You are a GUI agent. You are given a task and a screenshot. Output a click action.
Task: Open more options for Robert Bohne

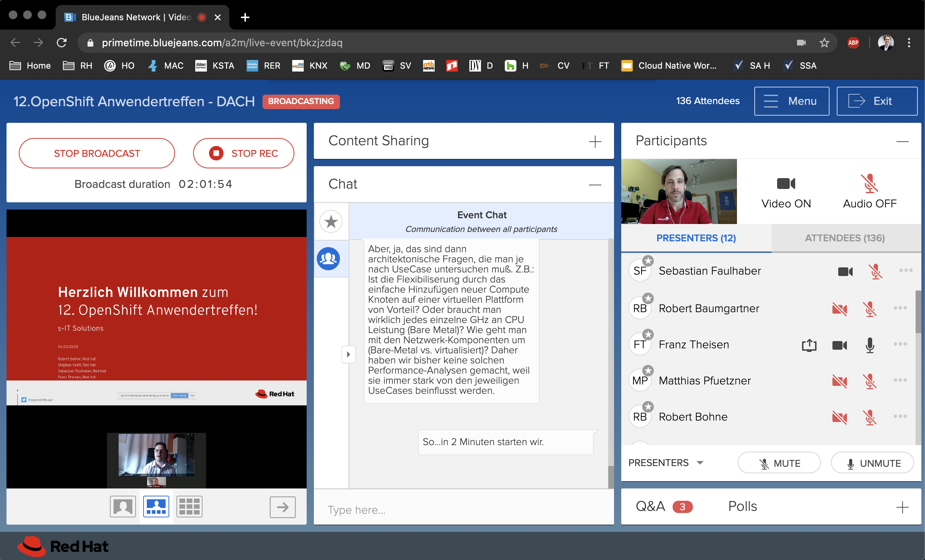900,416
